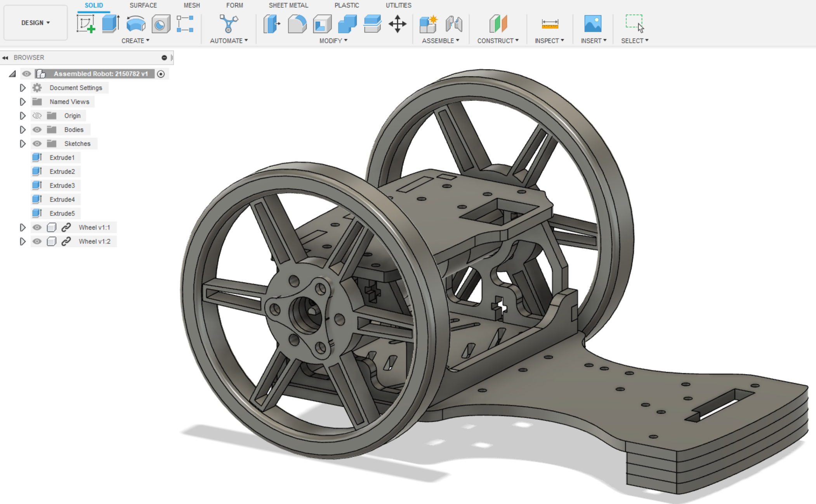Toggle visibility of Wheel v1:2
The height and width of the screenshot is (504, 816).
coord(37,241)
